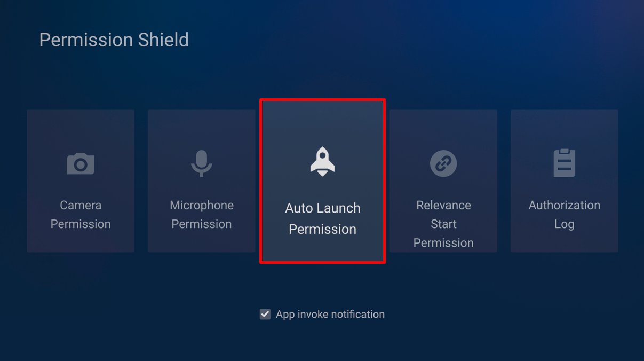Select the camera icon on first card
This screenshot has width=644, height=361.
pyautogui.click(x=81, y=163)
